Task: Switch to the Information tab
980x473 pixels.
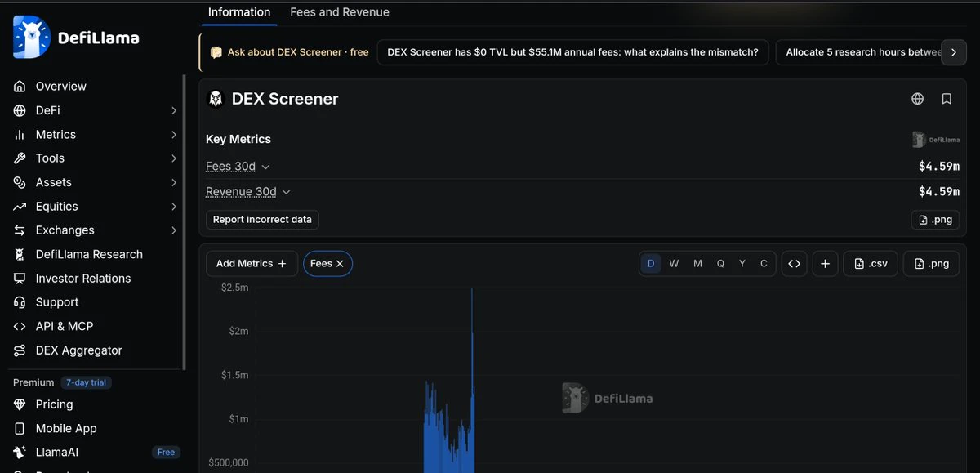Action: click(239, 12)
